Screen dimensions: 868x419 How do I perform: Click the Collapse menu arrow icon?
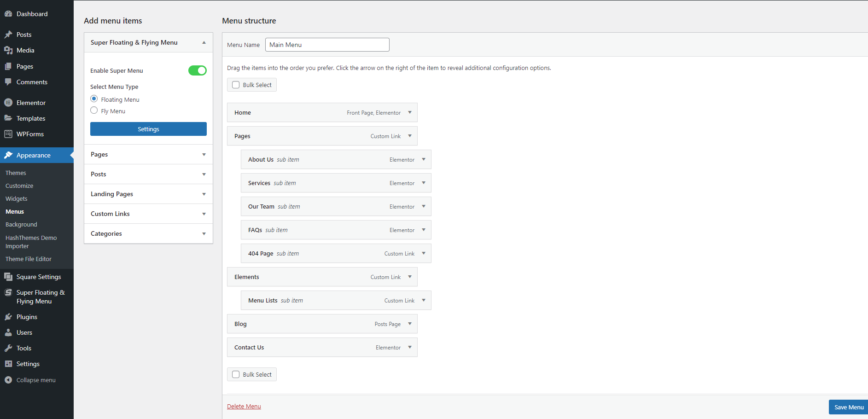point(8,380)
